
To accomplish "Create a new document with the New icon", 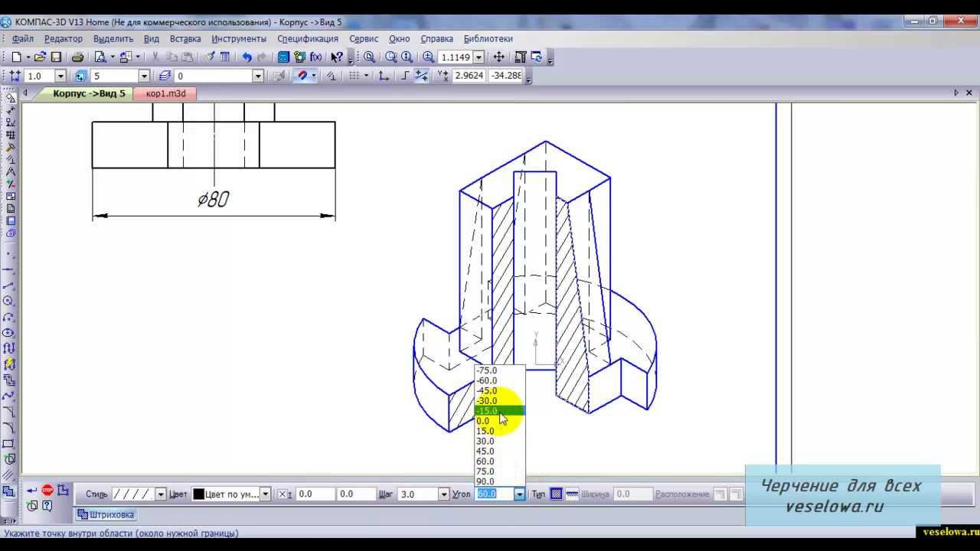I will (15, 57).
